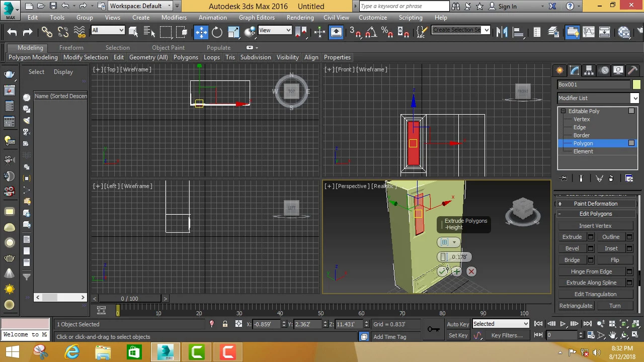Open the Create command panel tab
644x362 pixels.
pyautogui.click(x=560, y=70)
